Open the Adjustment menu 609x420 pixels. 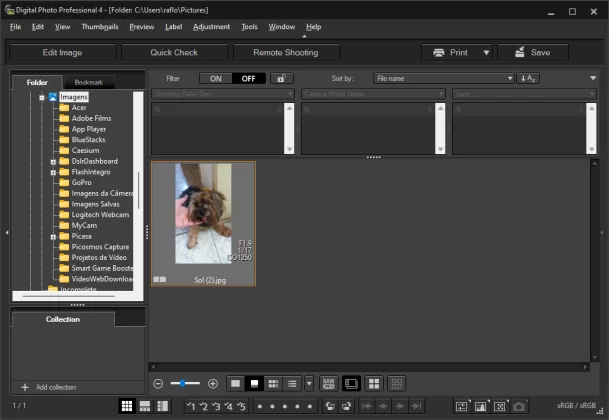click(211, 27)
